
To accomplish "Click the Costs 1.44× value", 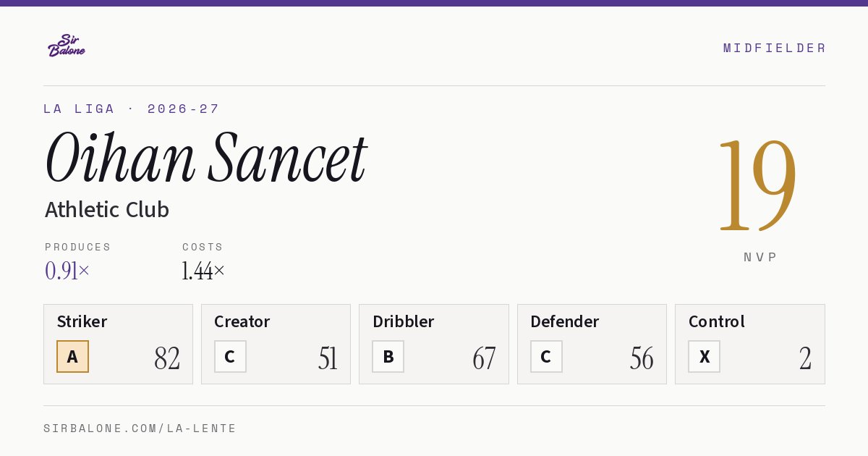I will click(203, 271).
